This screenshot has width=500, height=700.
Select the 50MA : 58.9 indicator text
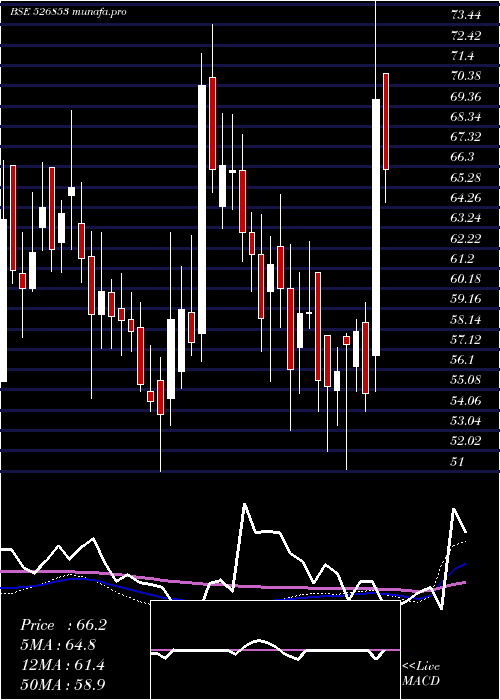coord(62,684)
